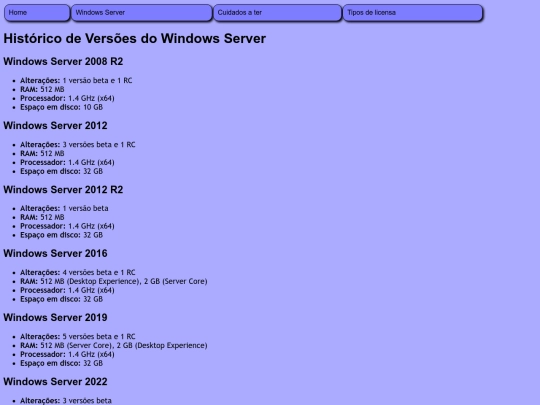This screenshot has width=540, height=405.
Task: Click the RAM 512 MB line under 2008 R2
Action: 42,89
